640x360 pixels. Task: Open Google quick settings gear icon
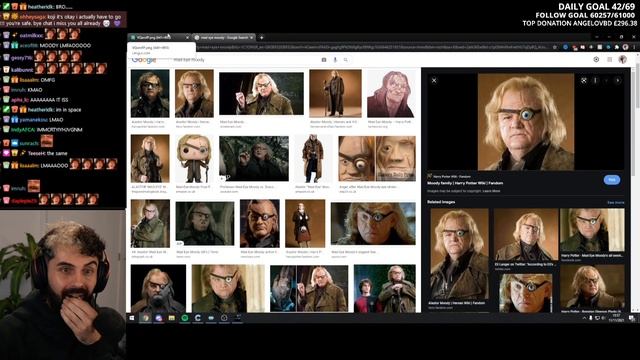tap(596, 60)
